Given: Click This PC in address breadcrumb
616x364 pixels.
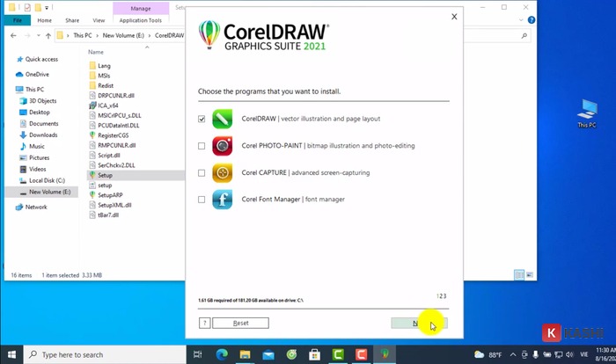Looking at the screenshot, I should [x=83, y=35].
